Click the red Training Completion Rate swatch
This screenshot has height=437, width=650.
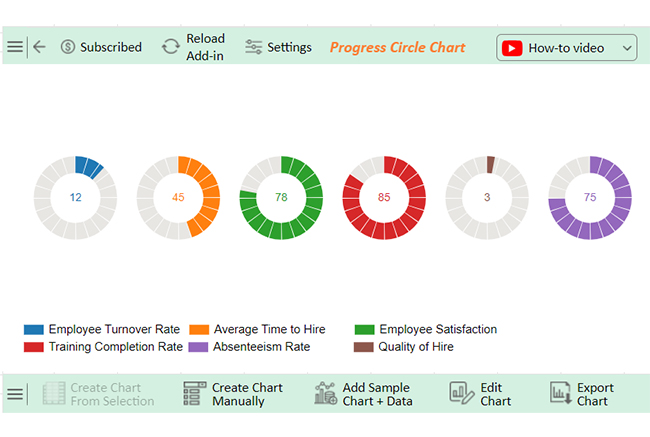point(34,347)
